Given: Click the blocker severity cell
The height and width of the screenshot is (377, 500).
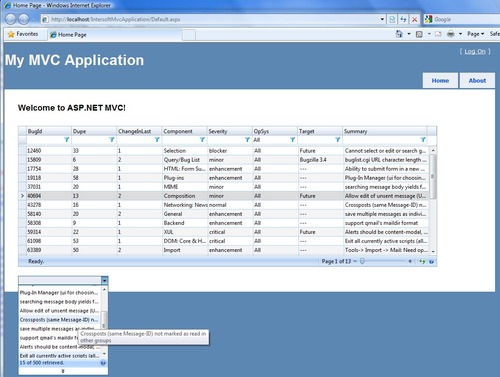Looking at the screenshot, I should [x=230, y=151].
